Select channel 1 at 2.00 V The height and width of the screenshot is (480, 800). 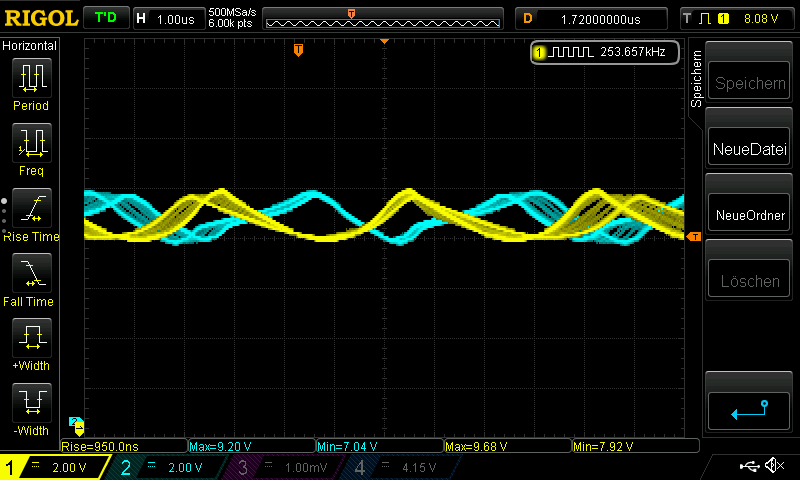click(x=56, y=467)
